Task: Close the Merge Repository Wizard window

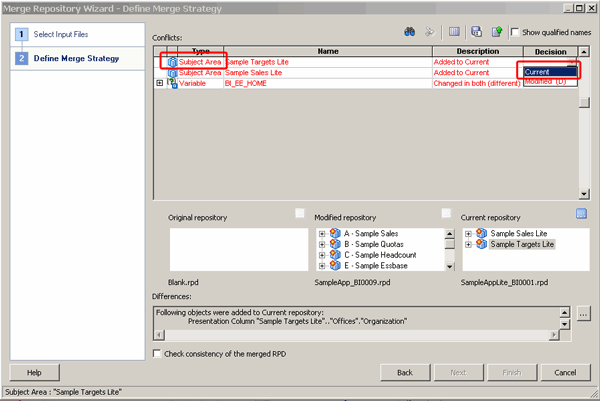Action: click(x=591, y=8)
